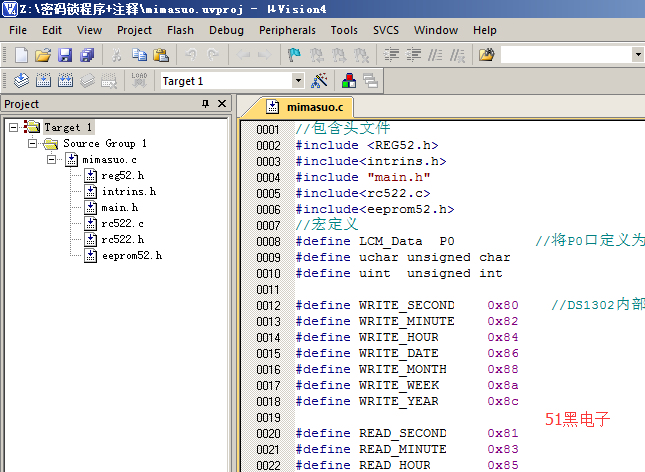Select rc522.c in project tree
This screenshot has width=645, height=472.
[122, 223]
